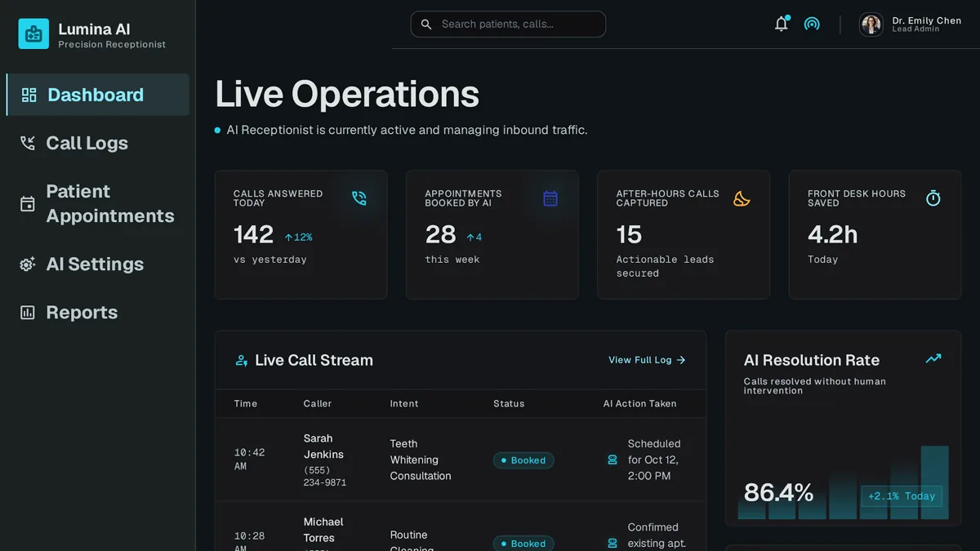The height and width of the screenshot is (551, 980).
Task: Select the After-Hours Calls Captured card
Action: pos(684,235)
